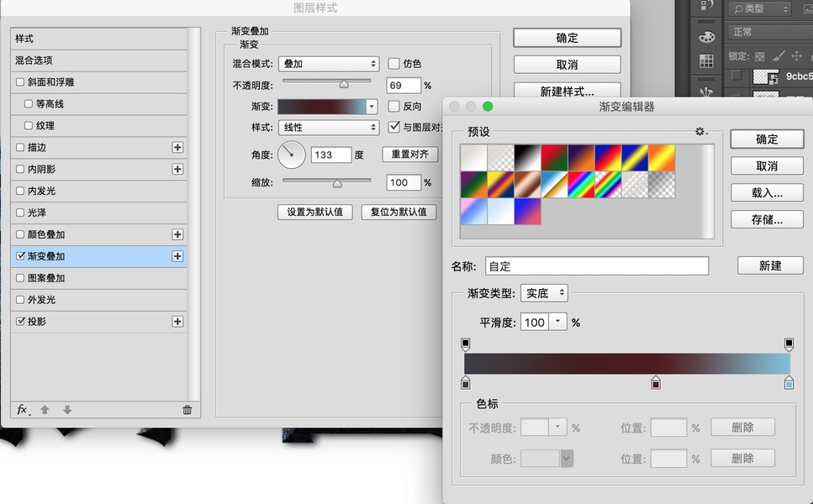
Task: Choose the copper gradient preset
Action: pos(527,185)
